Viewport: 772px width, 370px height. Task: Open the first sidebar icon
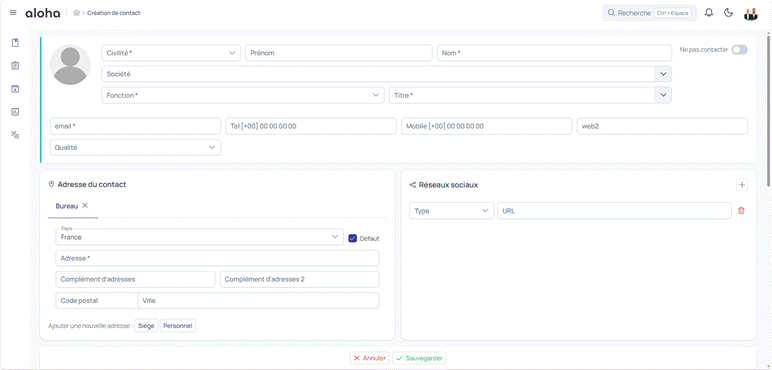tap(15, 43)
